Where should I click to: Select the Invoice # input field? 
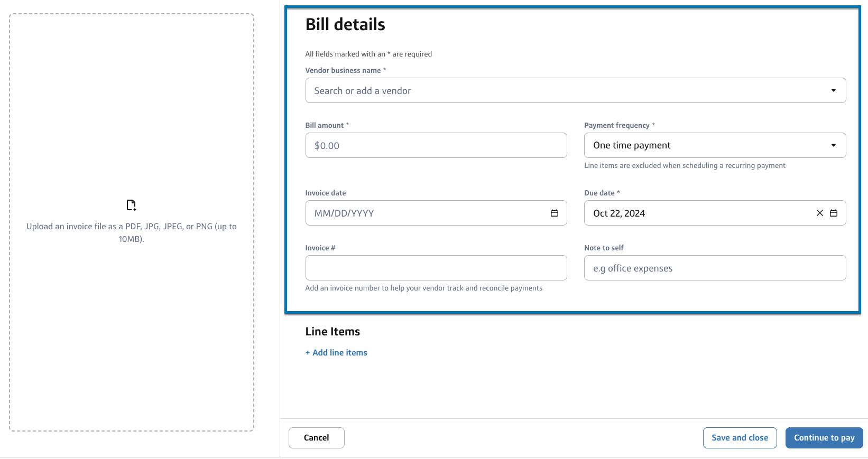[436, 268]
